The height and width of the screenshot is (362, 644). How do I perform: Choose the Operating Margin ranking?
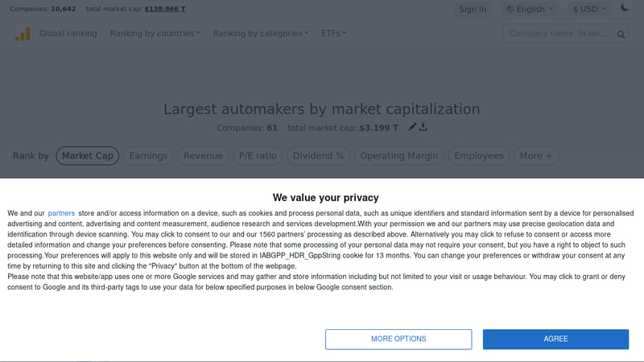(399, 156)
